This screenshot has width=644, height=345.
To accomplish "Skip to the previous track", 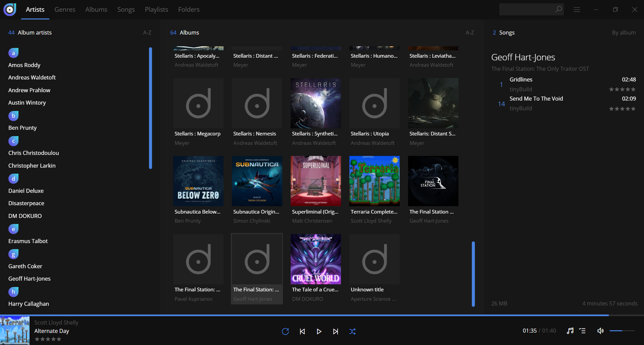I will tap(302, 331).
